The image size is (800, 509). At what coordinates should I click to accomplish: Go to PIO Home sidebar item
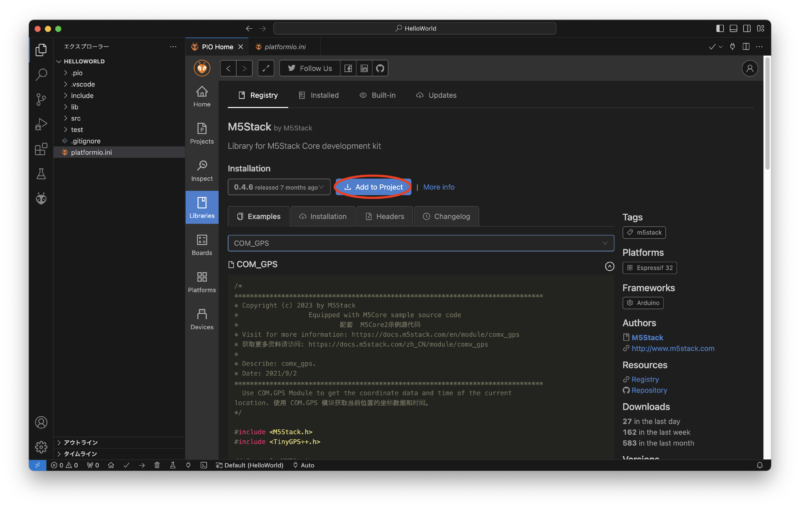202,96
